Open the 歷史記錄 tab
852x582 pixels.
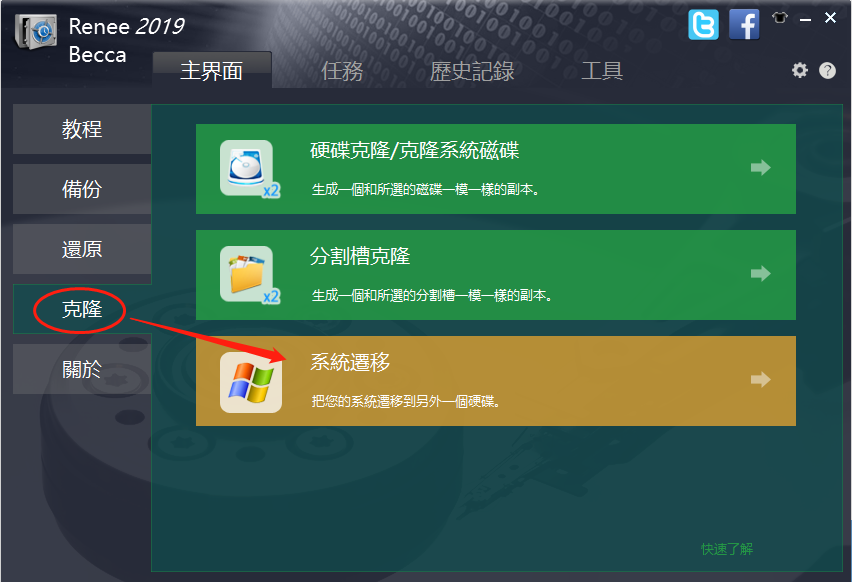(x=472, y=71)
